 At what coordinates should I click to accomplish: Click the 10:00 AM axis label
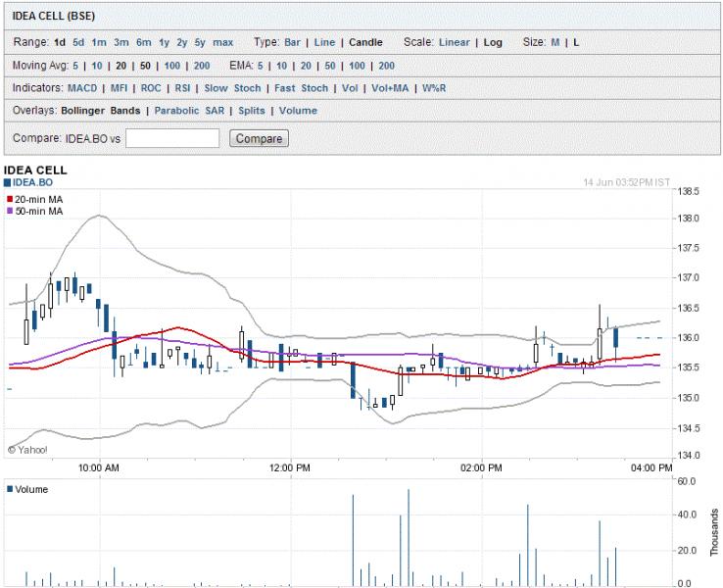pyautogui.click(x=98, y=467)
